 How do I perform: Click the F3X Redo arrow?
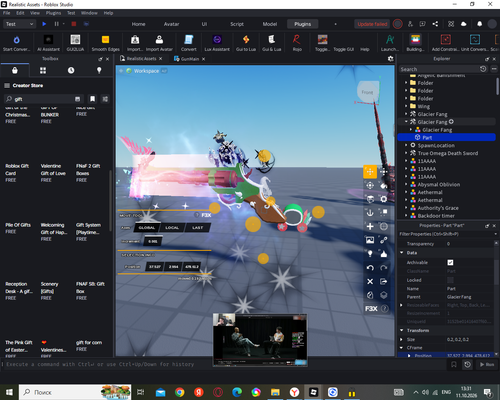(x=384, y=268)
